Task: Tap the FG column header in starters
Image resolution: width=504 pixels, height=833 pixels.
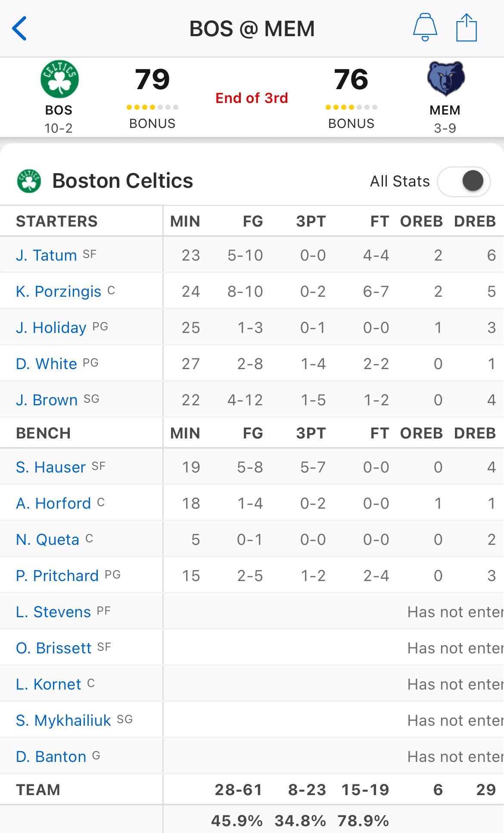Action: pos(253,221)
